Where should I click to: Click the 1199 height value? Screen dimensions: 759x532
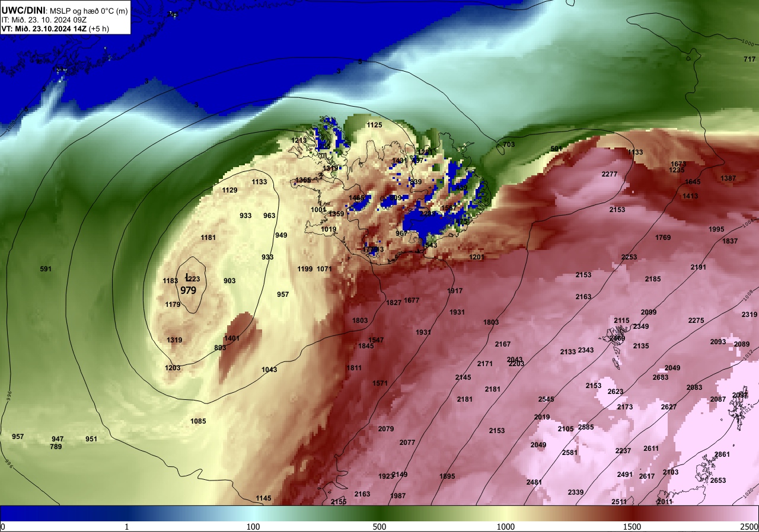coord(305,269)
